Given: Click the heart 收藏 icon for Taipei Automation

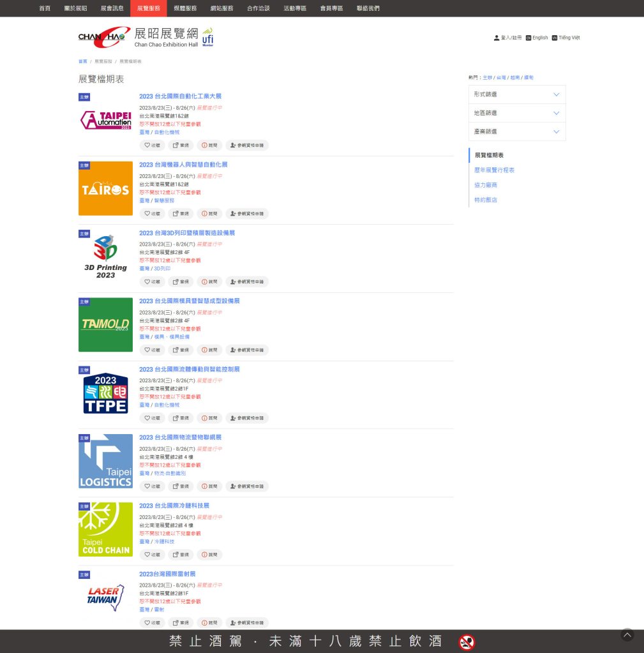Looking at the screenshot, I should click(x=152, y=146).
